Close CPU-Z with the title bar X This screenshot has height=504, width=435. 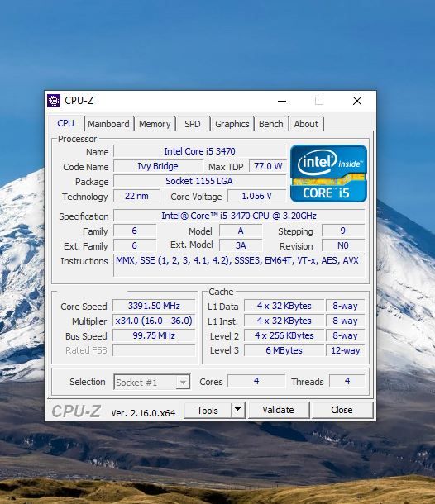[x=356, y=102]
